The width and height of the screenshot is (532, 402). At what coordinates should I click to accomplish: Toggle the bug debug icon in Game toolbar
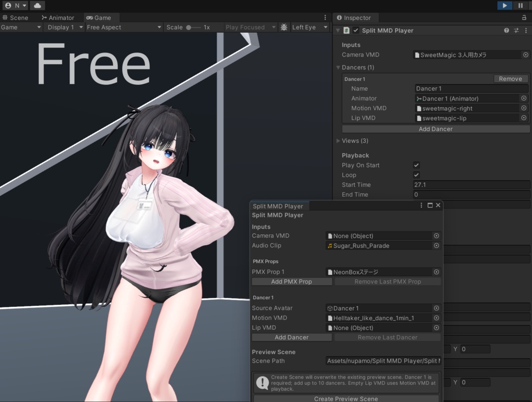tap(284, 27)
